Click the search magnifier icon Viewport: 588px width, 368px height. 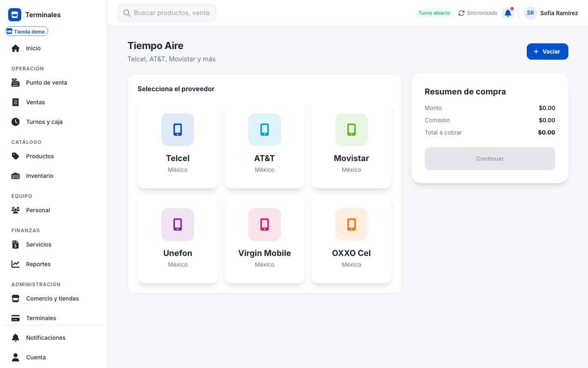pos(127,13)
